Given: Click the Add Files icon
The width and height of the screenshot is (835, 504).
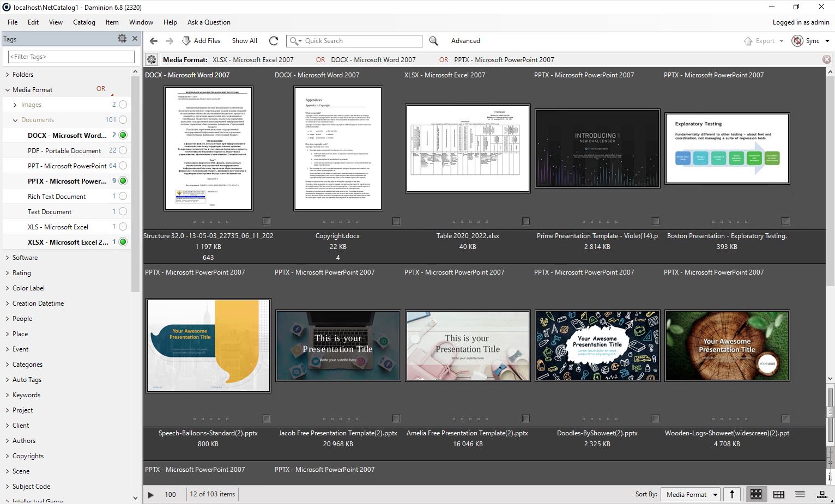Looking at the screenshot, I should (x=186, y=40).
